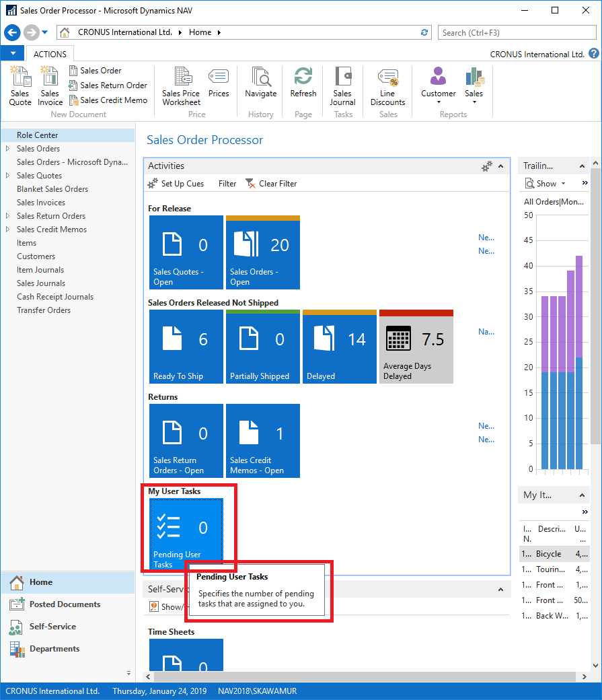This screenshot has height=700, width=602.
Task: Expand the Sales Return Orders tree node
Action: [x=7, y=215]
